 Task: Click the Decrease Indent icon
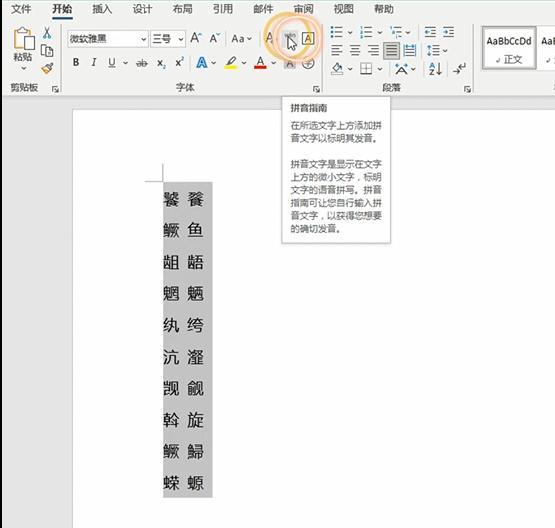coord(430,32)
